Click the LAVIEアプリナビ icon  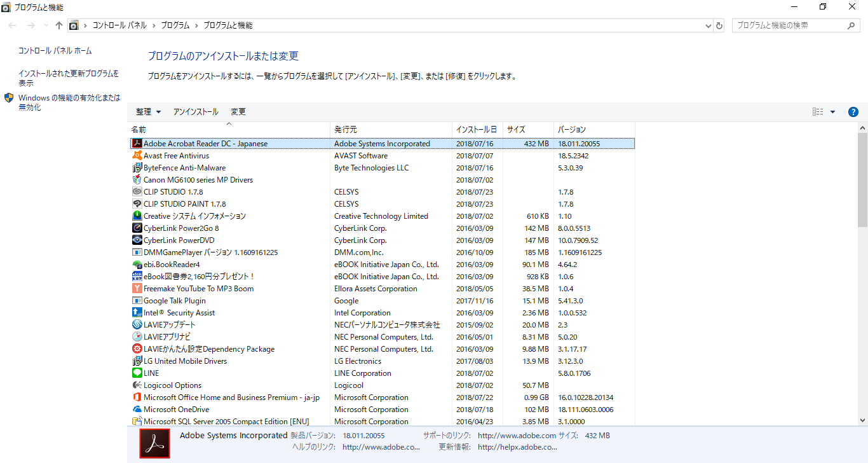pos(137,337)
